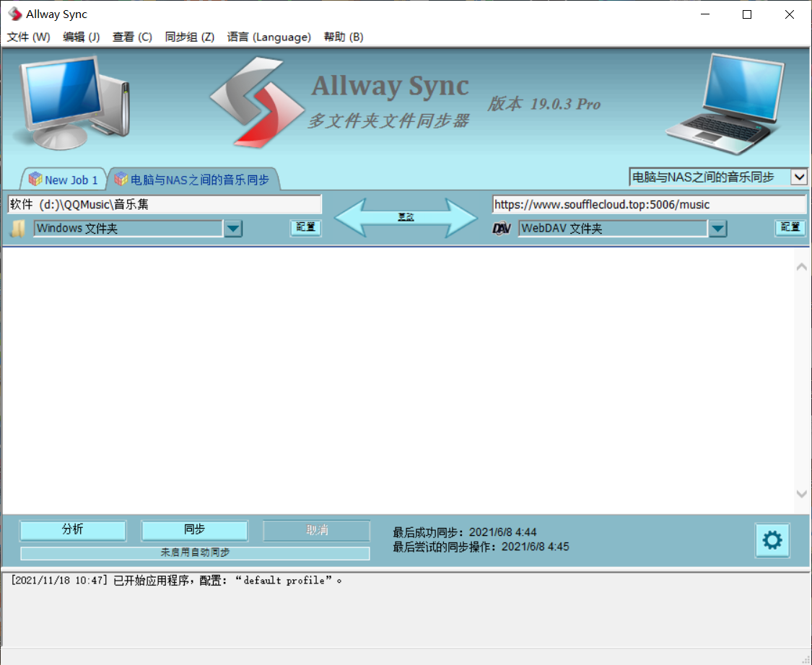Screen dimensions: 812x665
Task: Click the laptop image on right
Action: (725, 104)
